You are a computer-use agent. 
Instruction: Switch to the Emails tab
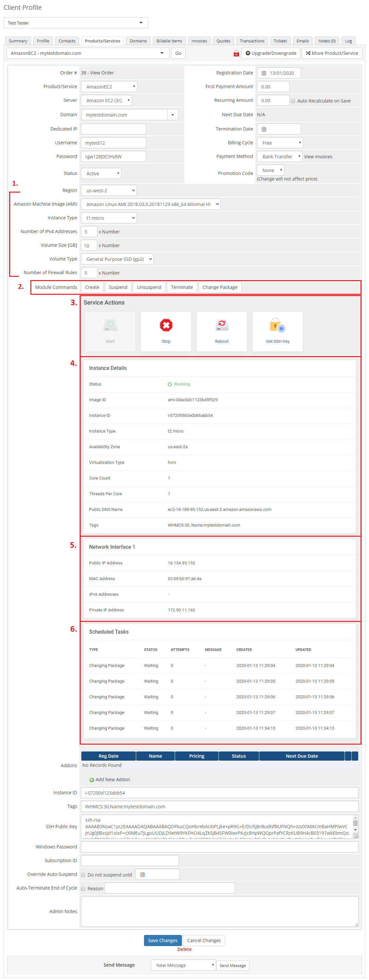[303, 41]
